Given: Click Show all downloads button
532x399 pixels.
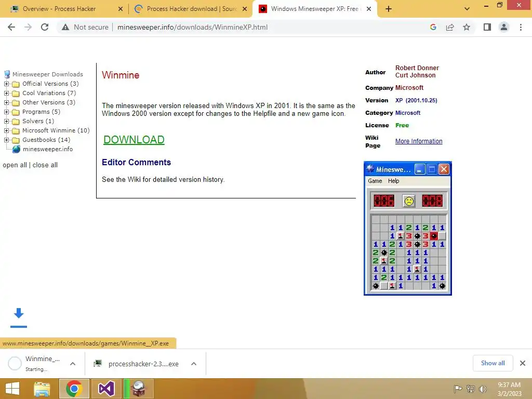Looking at the screenshot, I should [493, 363].
